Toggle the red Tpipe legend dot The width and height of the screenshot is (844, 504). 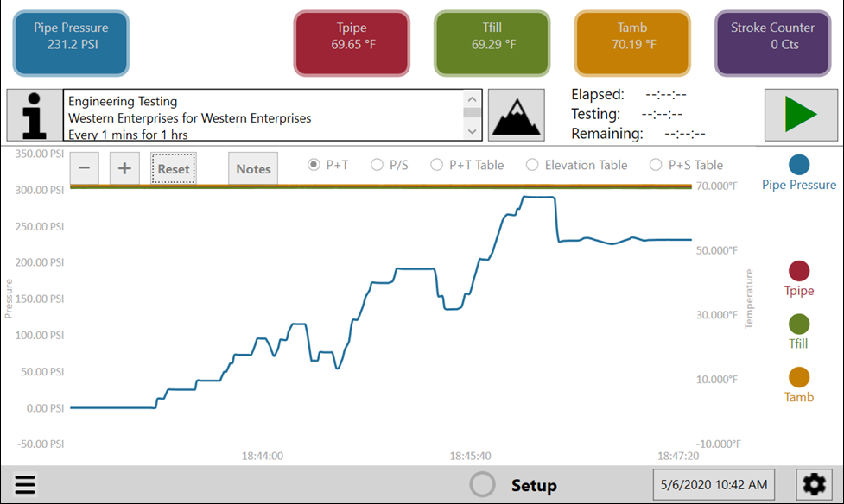coord(799,271)
